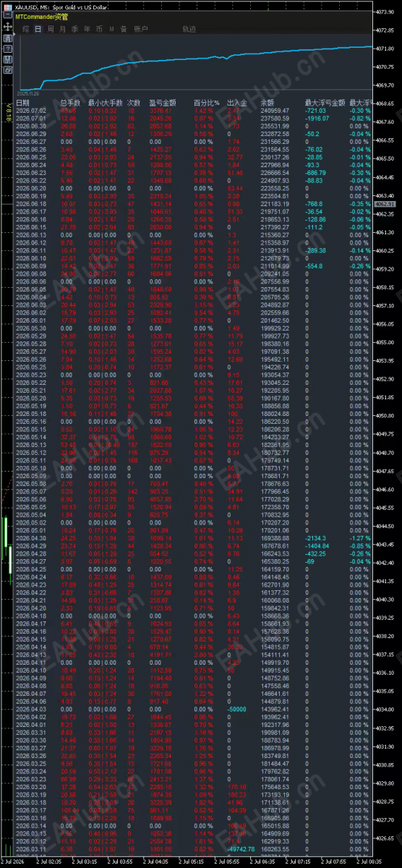Click the 次数 column header
This screenshot has width=402, height=868.
coord(134,103)
